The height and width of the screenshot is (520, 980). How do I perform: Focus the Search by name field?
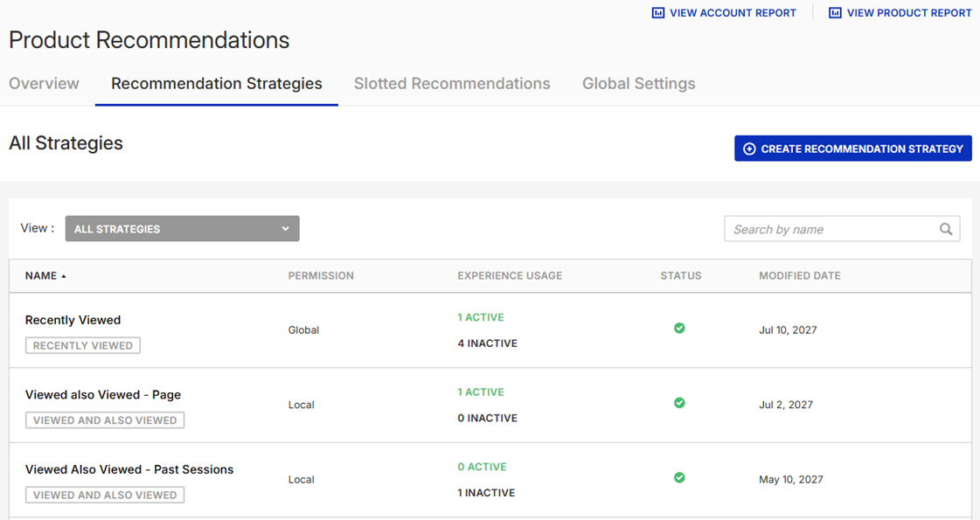tap(831, 229)
